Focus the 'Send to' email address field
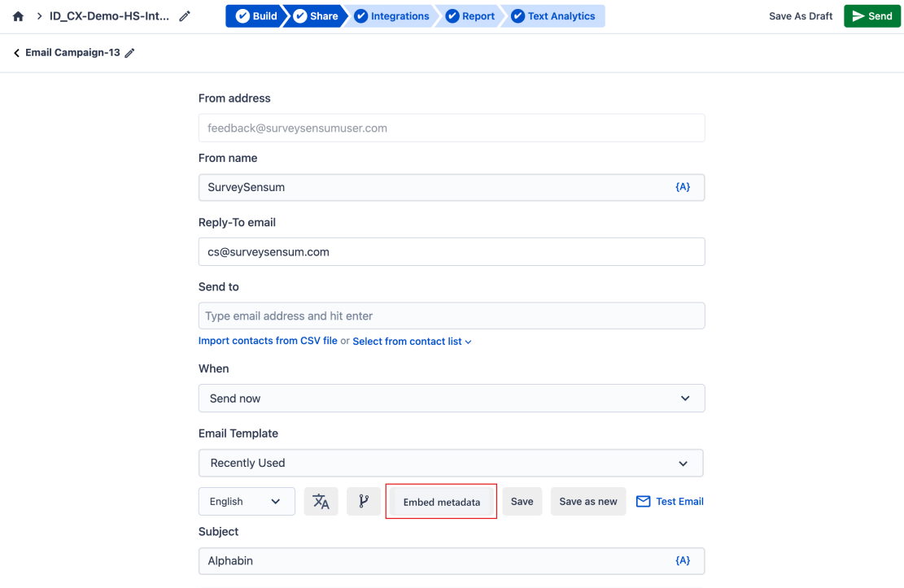The image size is (904, 588). pyautogui.click(x=451, y=316)
